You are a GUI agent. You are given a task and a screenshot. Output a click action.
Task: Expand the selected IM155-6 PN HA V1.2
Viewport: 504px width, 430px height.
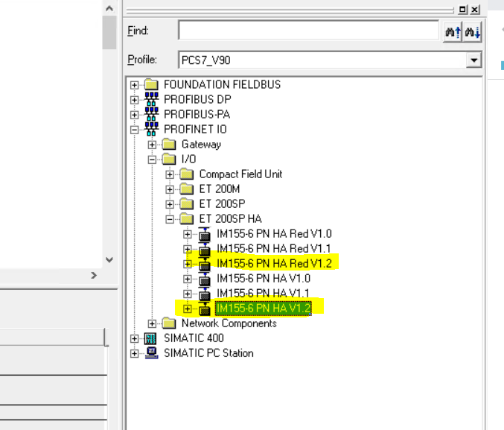(188, 309)
